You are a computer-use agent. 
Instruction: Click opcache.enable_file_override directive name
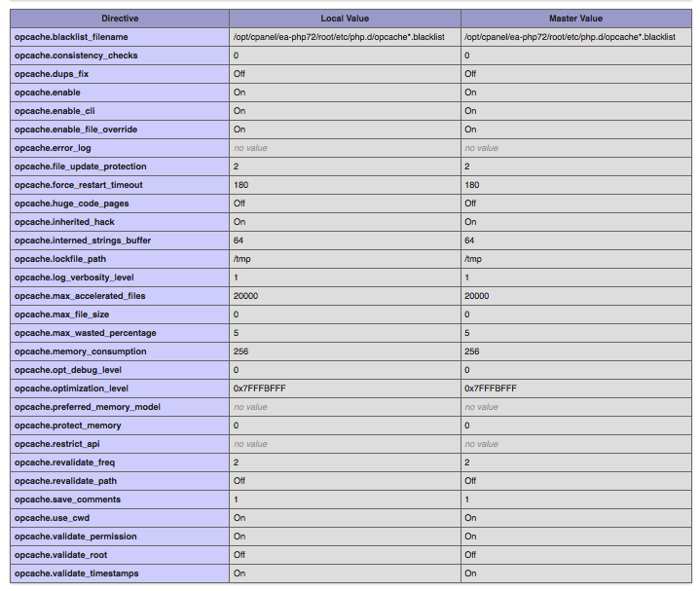(75, 129)
